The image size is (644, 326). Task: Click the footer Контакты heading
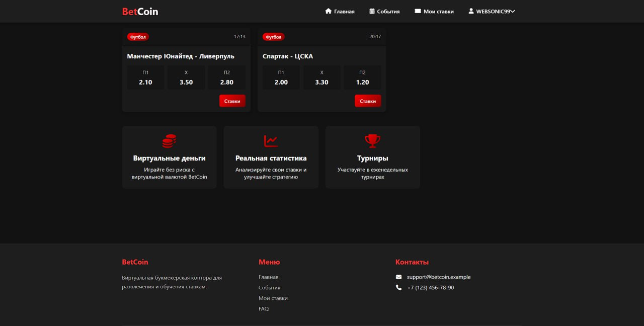coord(412,262)
